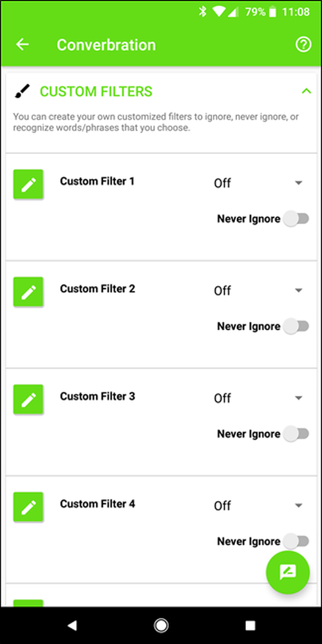Collapse the Custom Filters section chevron

(x=307, y=91)
